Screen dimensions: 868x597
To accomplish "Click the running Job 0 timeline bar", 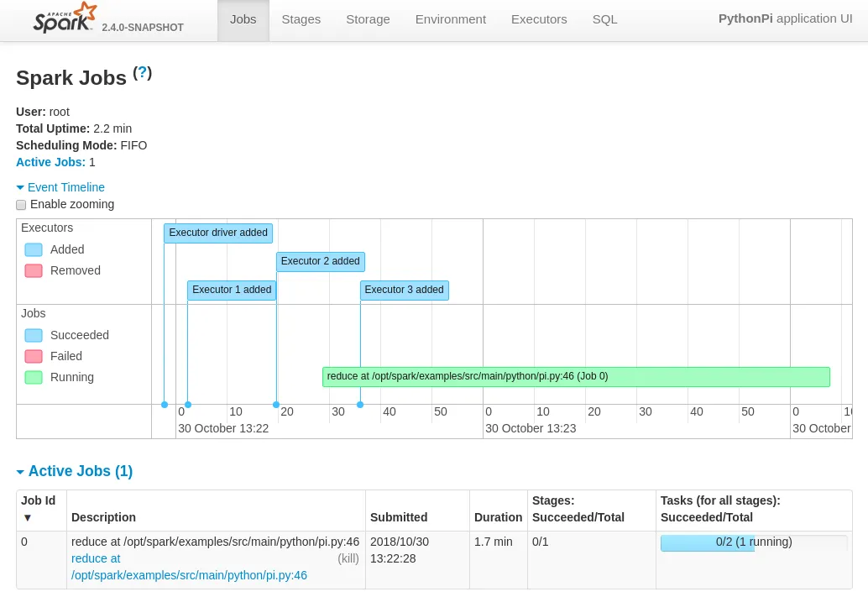I will pos(576,376).
